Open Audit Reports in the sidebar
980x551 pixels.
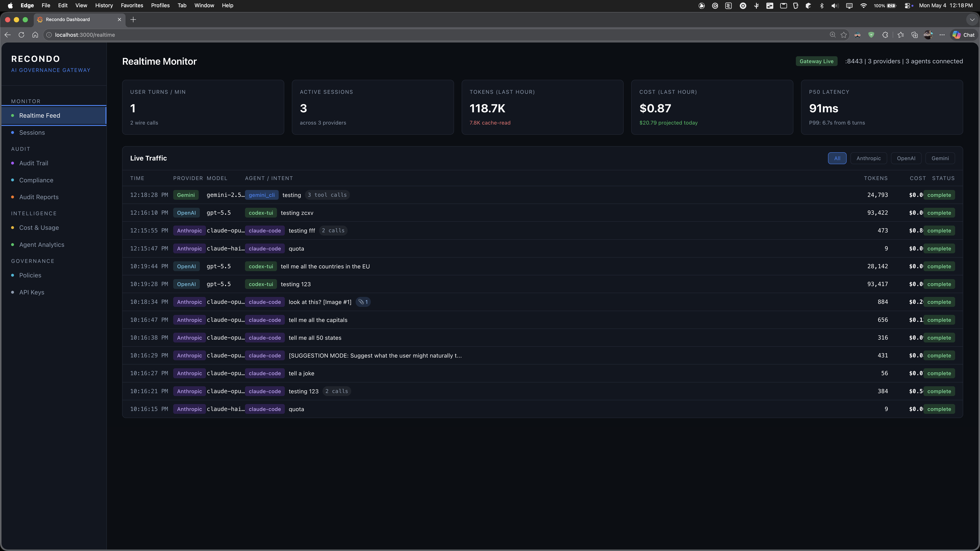pyautogui.click(x=54, y=197)
